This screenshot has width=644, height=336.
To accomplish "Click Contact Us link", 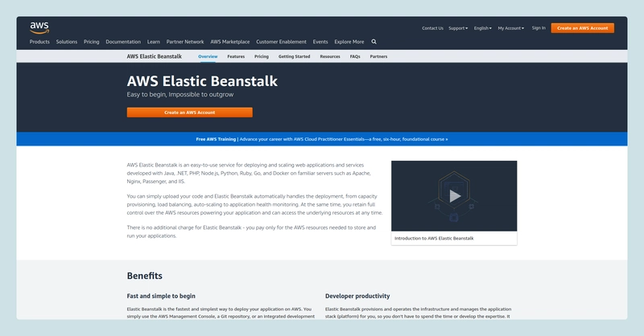I will click(432, 28).
